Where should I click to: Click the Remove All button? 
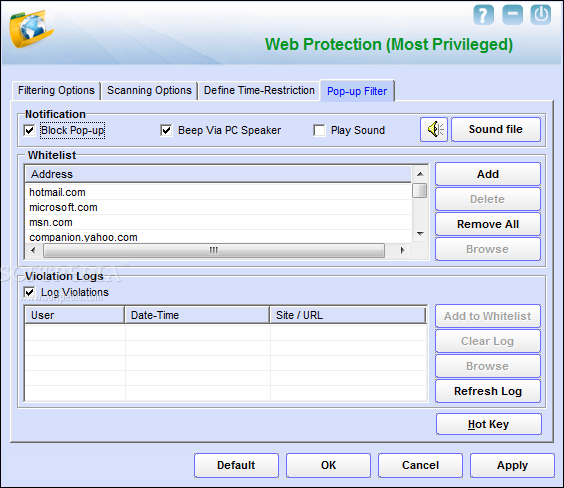click(x=488, y=224)
